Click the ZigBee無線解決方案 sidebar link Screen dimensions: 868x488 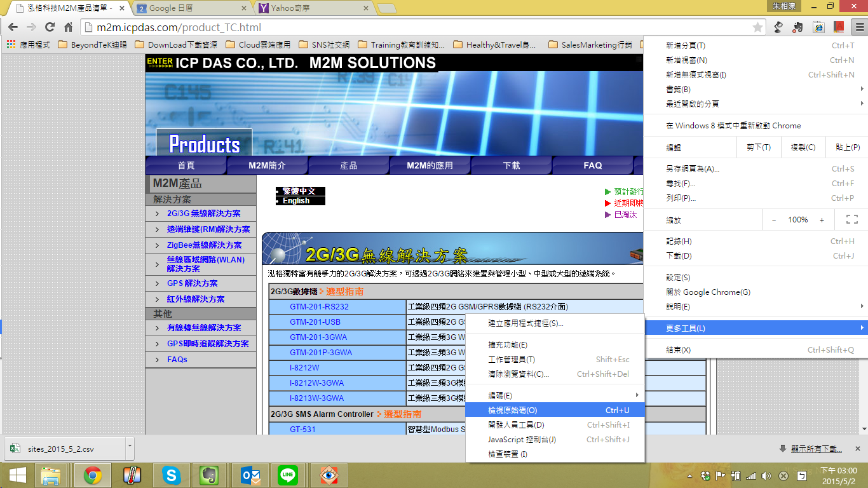coord(204,245)
